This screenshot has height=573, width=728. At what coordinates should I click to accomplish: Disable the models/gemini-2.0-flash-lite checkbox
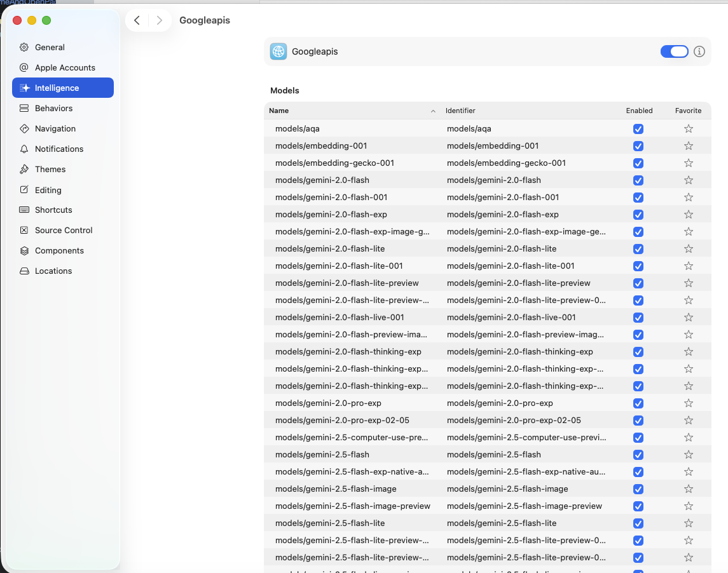pos(638,249)
